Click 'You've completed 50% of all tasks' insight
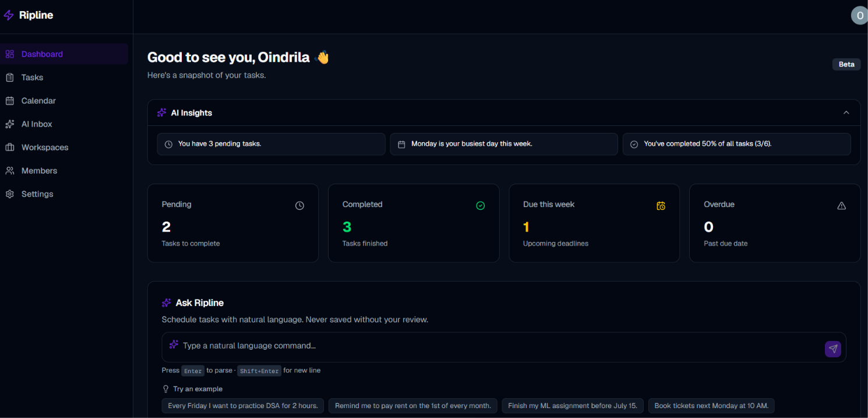 point(736,144)
